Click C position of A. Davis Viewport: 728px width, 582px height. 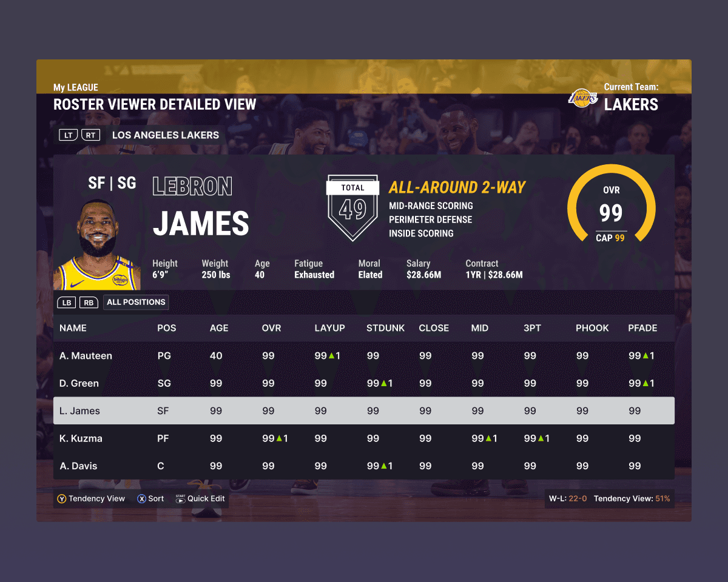click(x=161, y=466)
